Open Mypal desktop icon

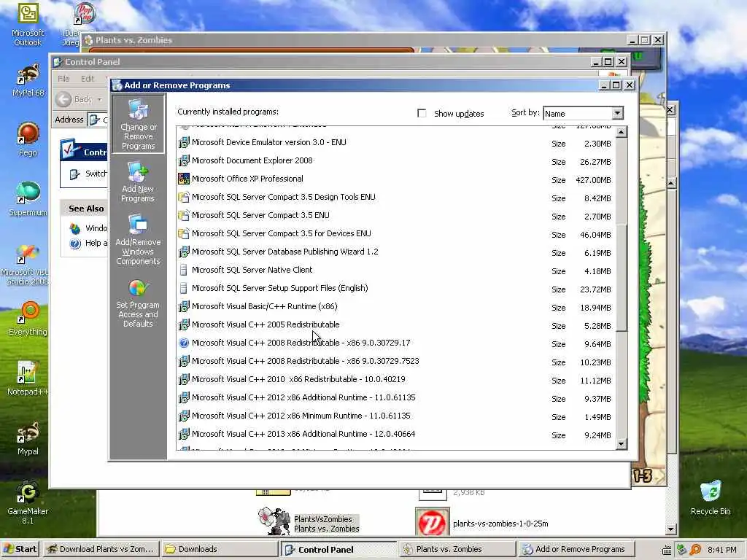(28, 438)
